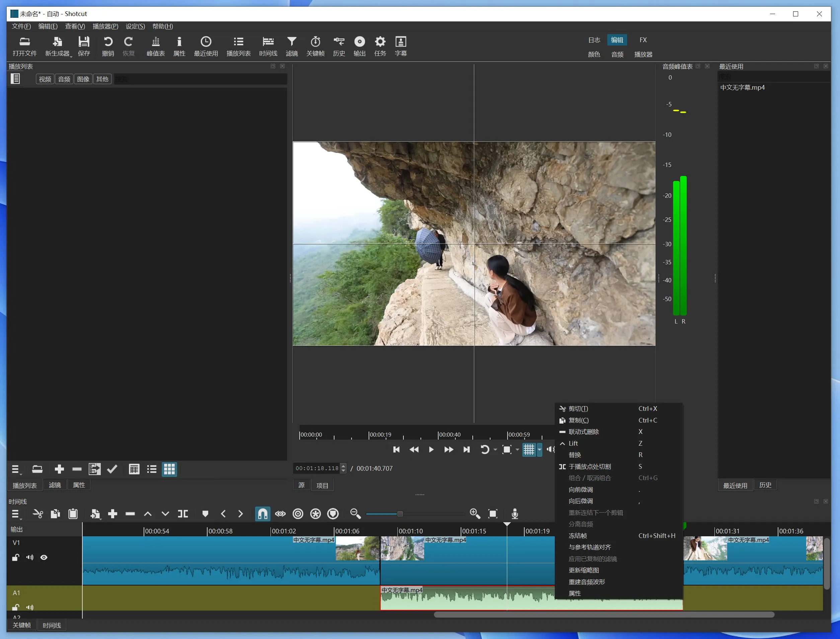Mute track A1 with its speaker icon
This screenshot has width=840, height=639.
click(30, 607)
